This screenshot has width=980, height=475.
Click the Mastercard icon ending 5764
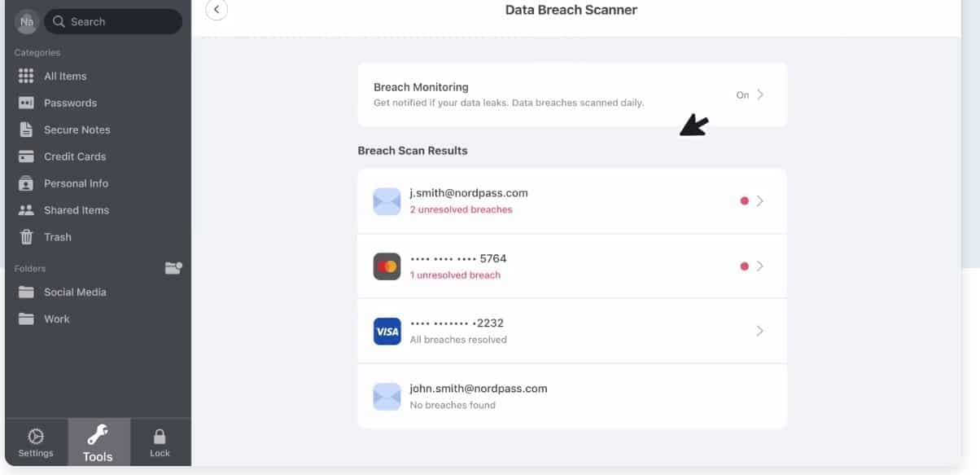click(387, 266)
